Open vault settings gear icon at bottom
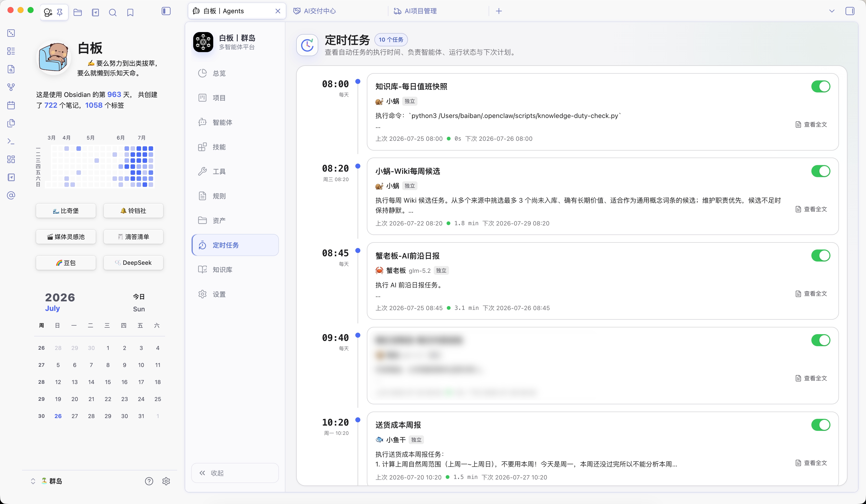The image size is (866, 504). (166, 481)
